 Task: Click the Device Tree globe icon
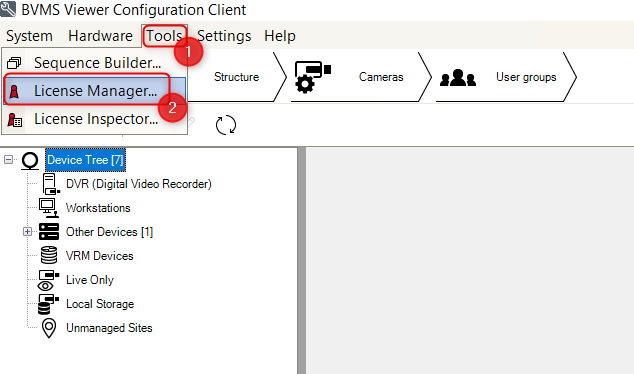(x=30, y=161)
